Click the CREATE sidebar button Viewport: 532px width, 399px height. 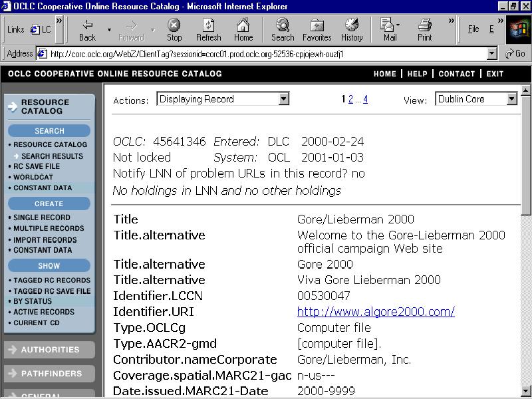point(49,203)
